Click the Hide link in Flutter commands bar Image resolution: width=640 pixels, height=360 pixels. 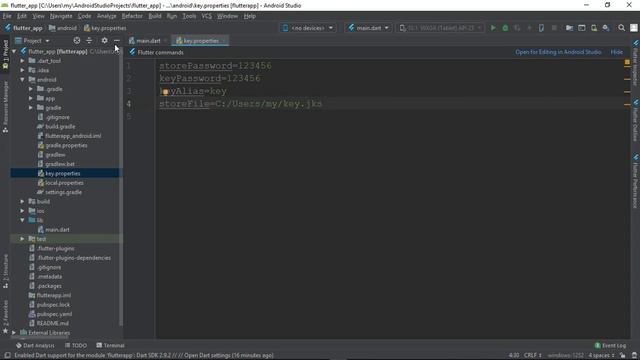pyautogui.click(x=616, y=52)
